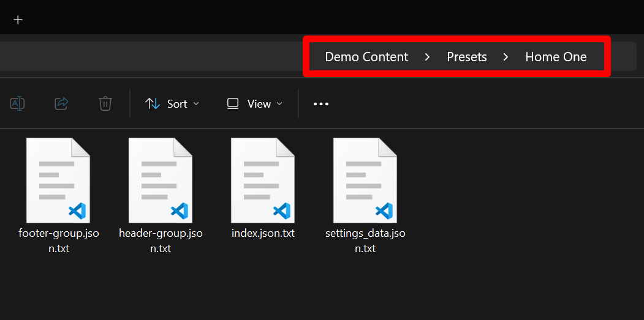Expand the chevron after Presets
644x320 pixels.
506,57
